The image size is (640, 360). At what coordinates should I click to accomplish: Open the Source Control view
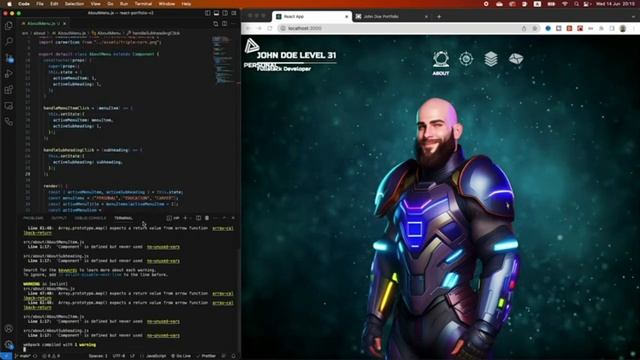click(9, 58)
